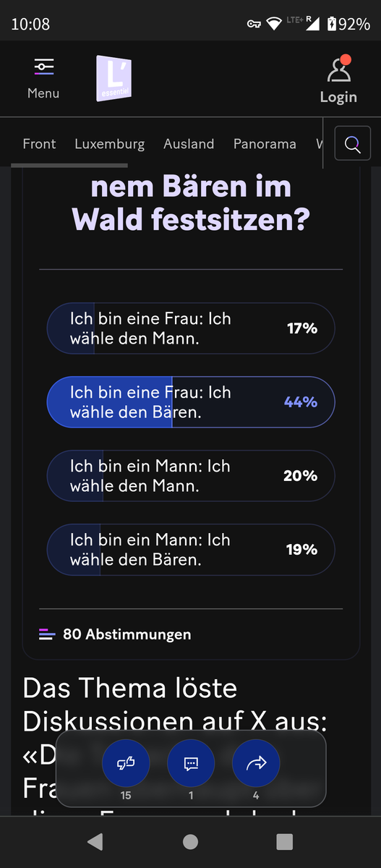381x868 pixels.
Task: Tap the Android home circle button
Action: click(190, 841)
